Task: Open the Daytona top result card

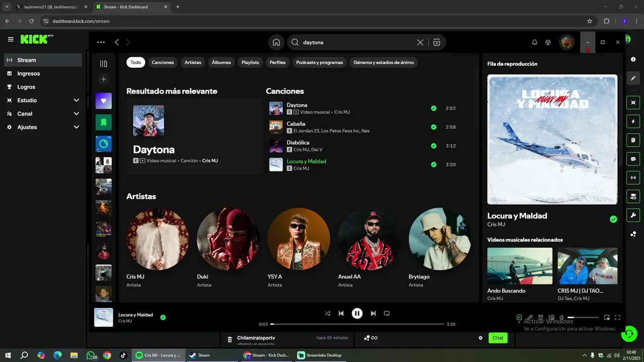Action: pos(194,137)
